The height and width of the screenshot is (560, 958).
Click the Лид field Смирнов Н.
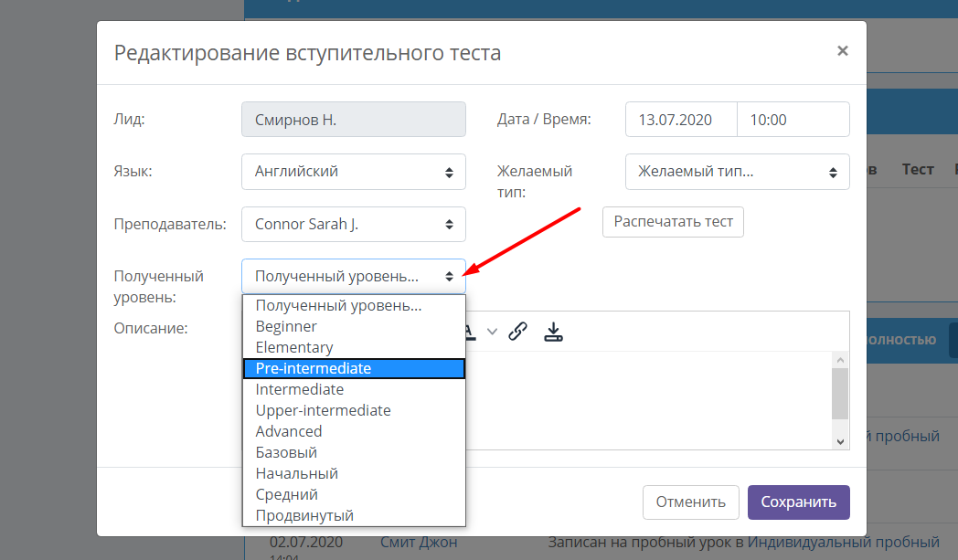(x=353, y=120)
